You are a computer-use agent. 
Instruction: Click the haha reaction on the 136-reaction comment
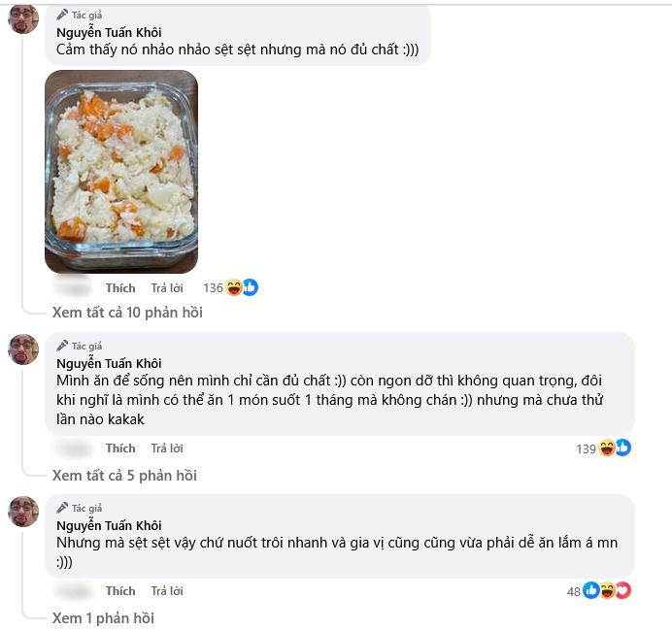pyautogui.click(x=234, y=287)
